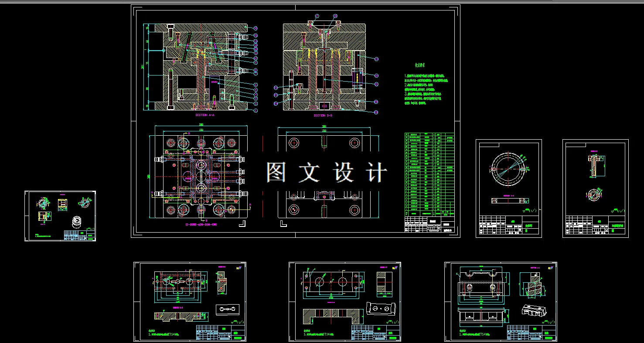Click the checkmark finish symbol on rightmost part sheet

pos(621,210)
